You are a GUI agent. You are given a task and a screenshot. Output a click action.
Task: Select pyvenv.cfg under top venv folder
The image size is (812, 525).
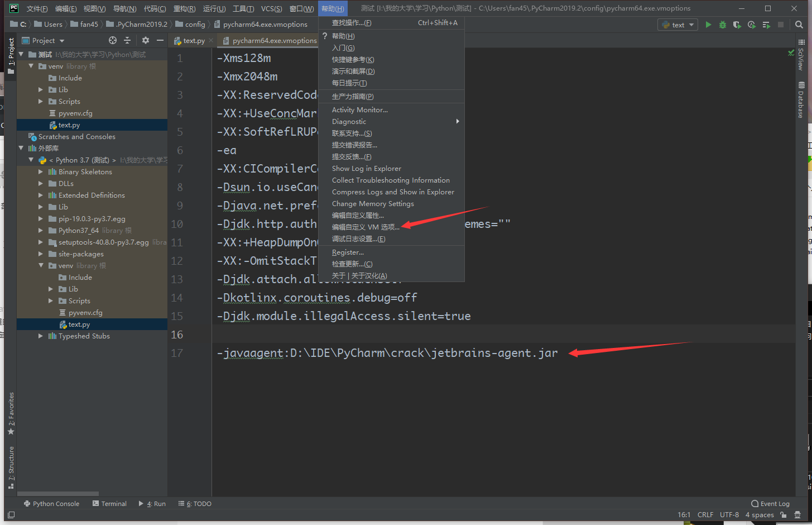point(75,113)
